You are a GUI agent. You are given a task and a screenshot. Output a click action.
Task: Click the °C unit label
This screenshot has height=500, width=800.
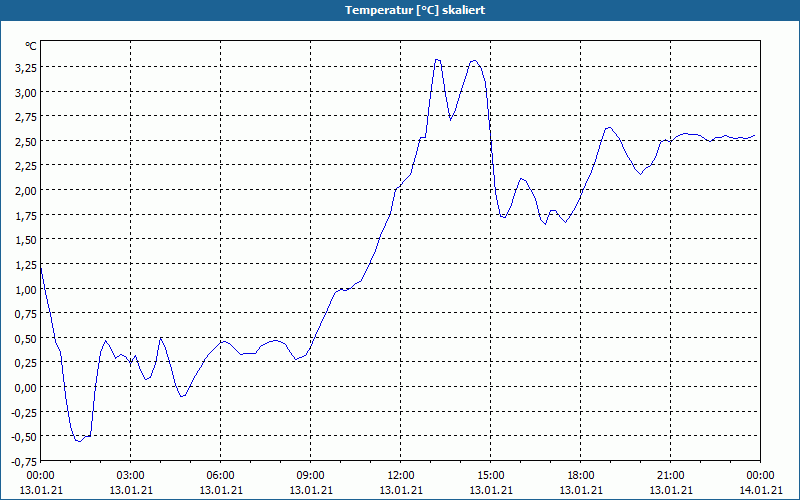tap(31, 46)
